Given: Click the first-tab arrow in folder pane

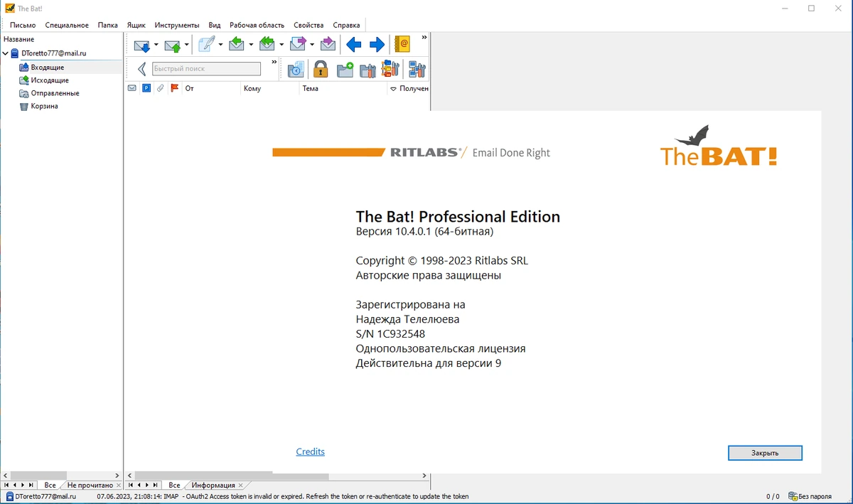Looking at the screenshot, I should (x=6, y=485).
